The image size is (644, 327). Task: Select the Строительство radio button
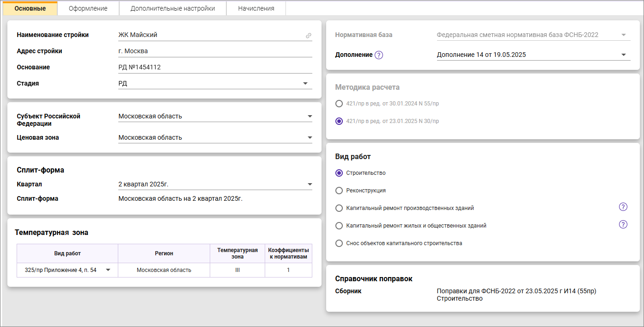(x=339, y=173)
